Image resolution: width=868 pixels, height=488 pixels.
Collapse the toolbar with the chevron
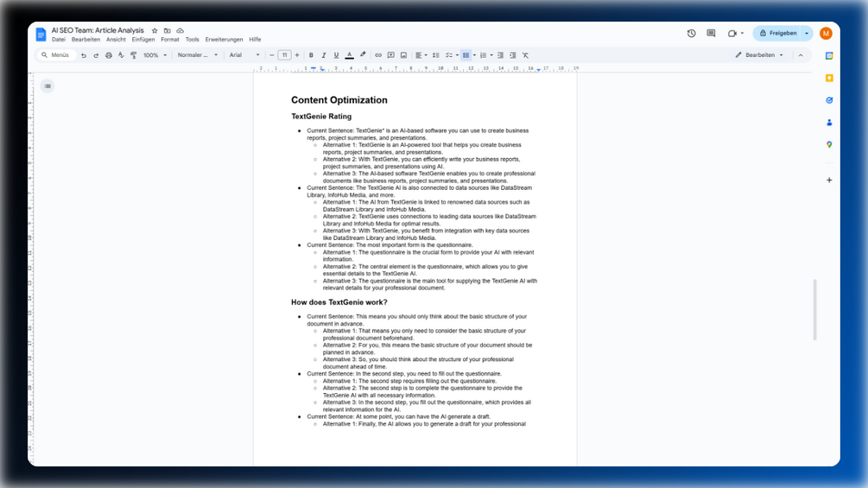(801, 55)
